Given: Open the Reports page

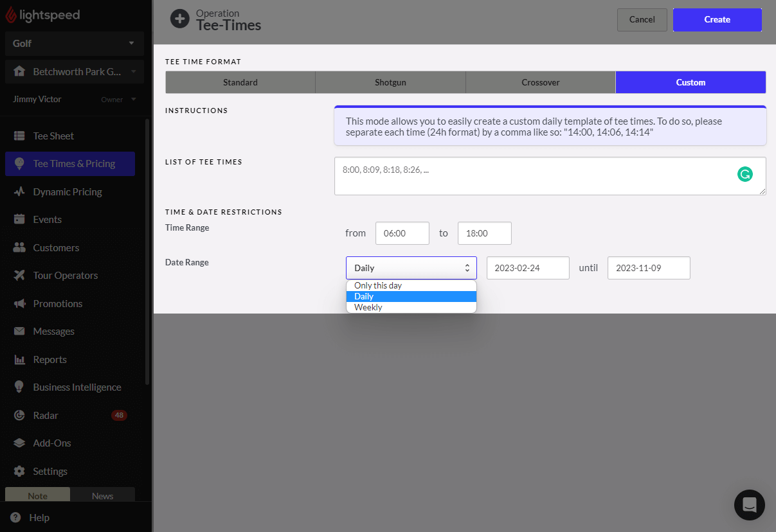Looking at the screenshot, I should click(70, 359).
